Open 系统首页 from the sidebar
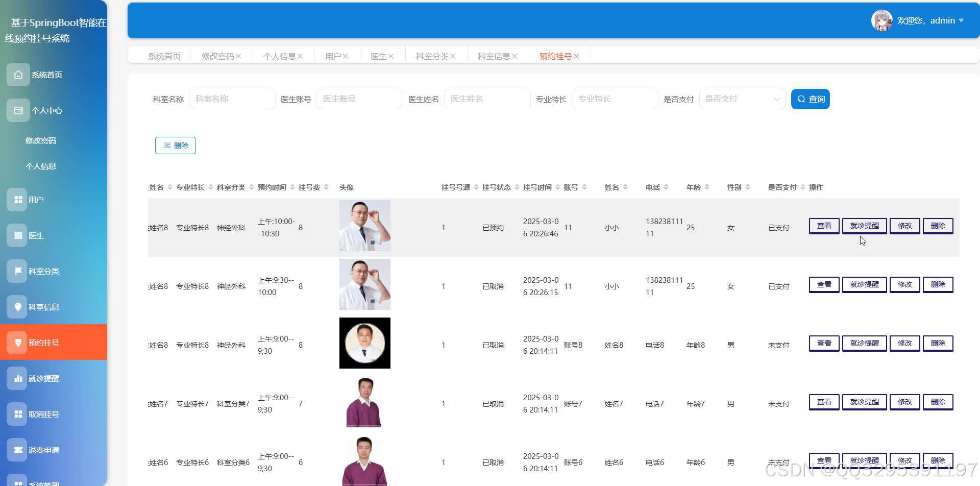The height and width of the screenshot is (486, 980). point(46,75)
